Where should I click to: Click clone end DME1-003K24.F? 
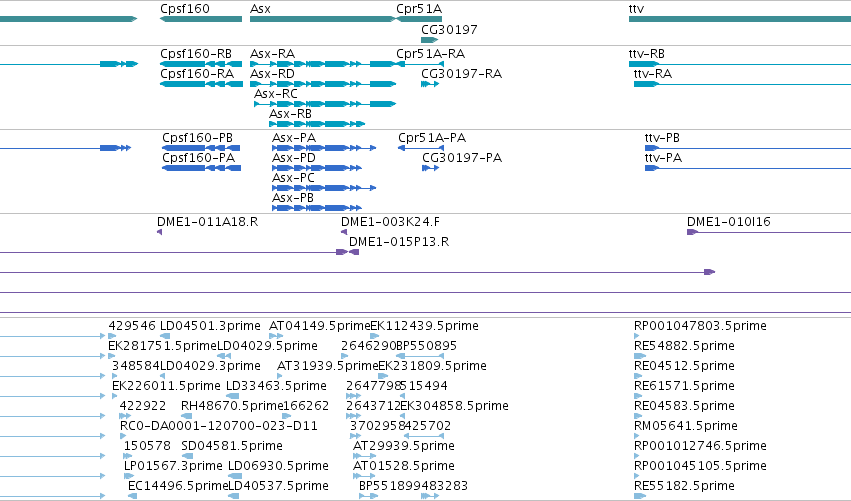click(x=390, y=222)
